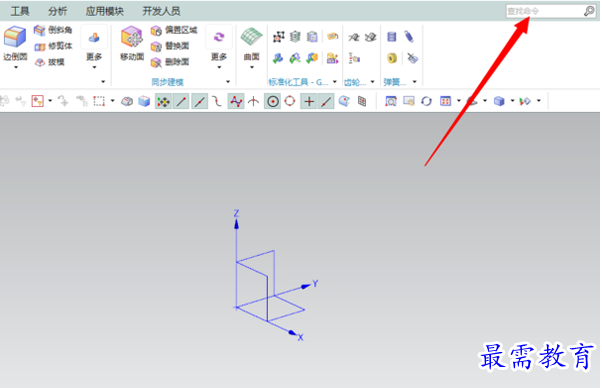Viewport: 602px width, 388px height.
Task: Open the 开发人员 tab
Action: pyautogui.click(x=161, y=11)
